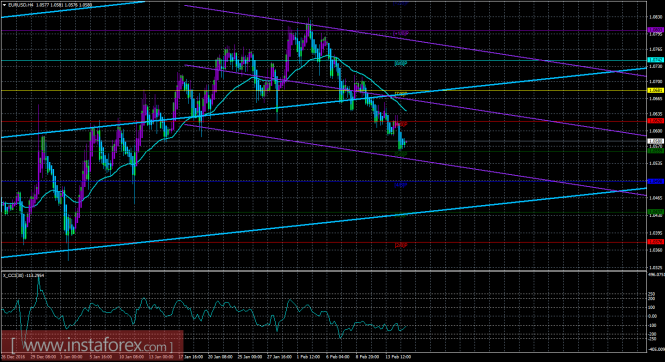
Task: Click the pivot label on the yellow line
Action: (401, 94)
